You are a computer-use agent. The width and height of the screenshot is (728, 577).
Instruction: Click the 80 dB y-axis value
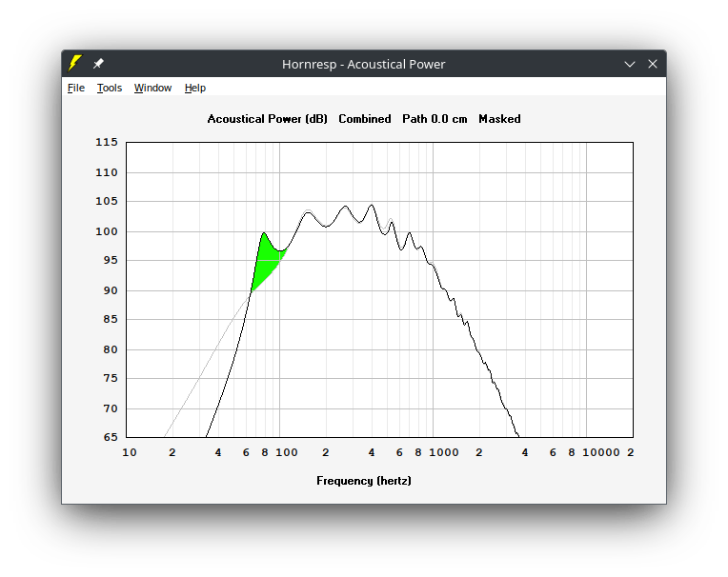pyautogui.click(x=111, y=349)
